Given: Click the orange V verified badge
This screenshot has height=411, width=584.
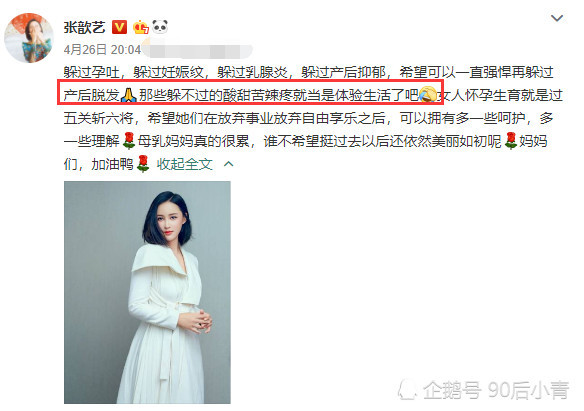Looking at the screenshot, I should tap(119, 27).
